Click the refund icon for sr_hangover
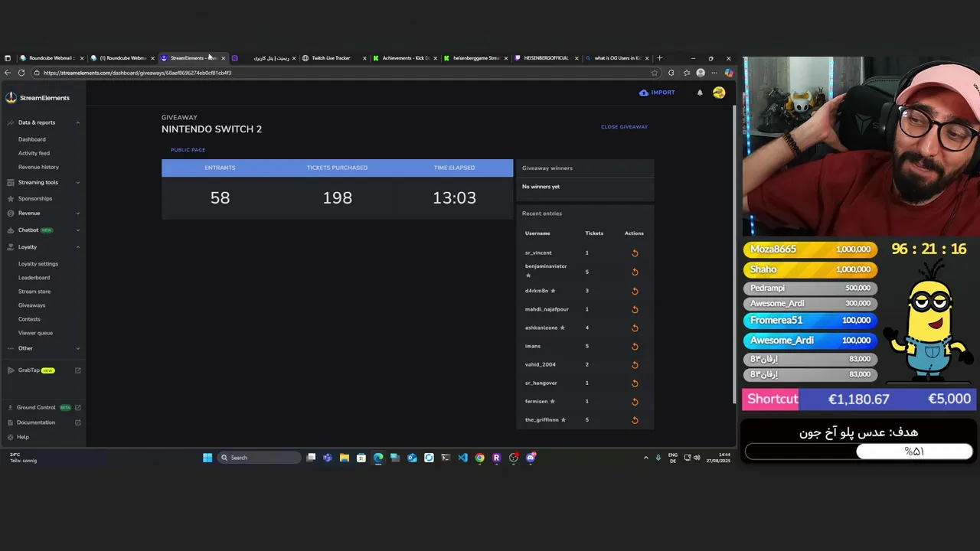Image resolution: width=980 pixels, height=551 pixels. [635, 383]
